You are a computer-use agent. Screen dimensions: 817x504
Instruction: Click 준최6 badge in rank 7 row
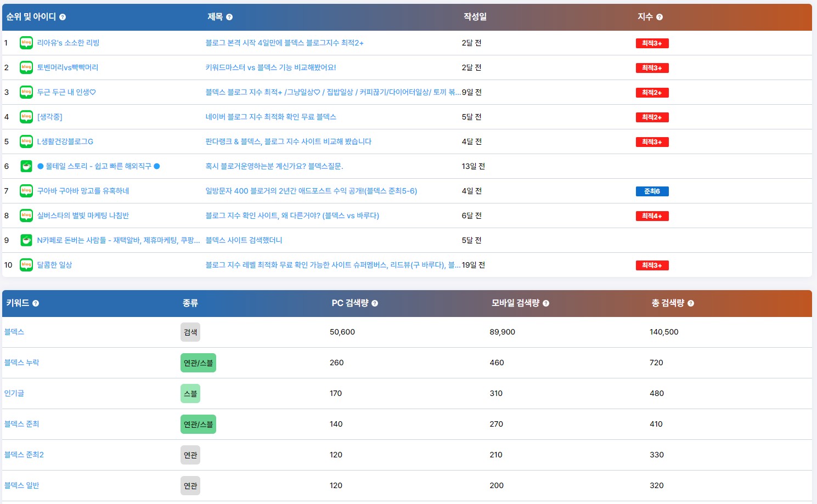[x=652, y=191]
